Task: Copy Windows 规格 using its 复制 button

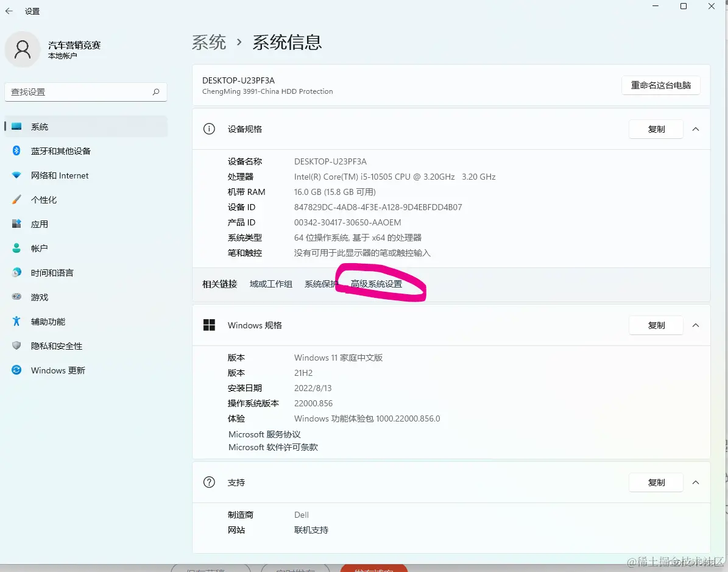Action: coord(656,325)
